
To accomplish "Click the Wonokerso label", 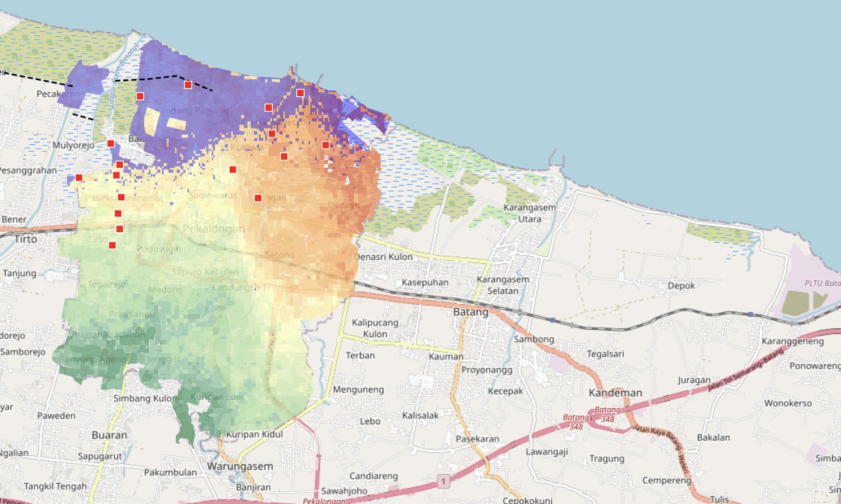I will (788, 403).
